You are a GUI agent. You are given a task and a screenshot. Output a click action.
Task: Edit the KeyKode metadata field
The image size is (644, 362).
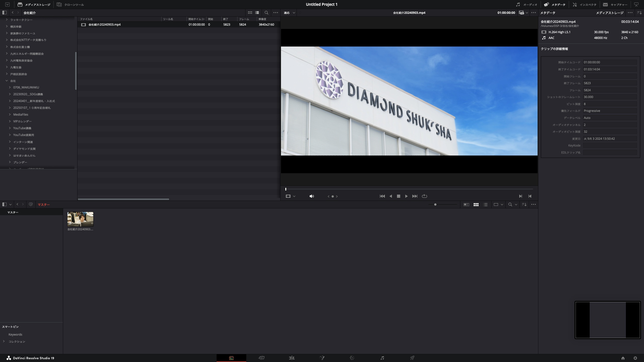point(610,146)
